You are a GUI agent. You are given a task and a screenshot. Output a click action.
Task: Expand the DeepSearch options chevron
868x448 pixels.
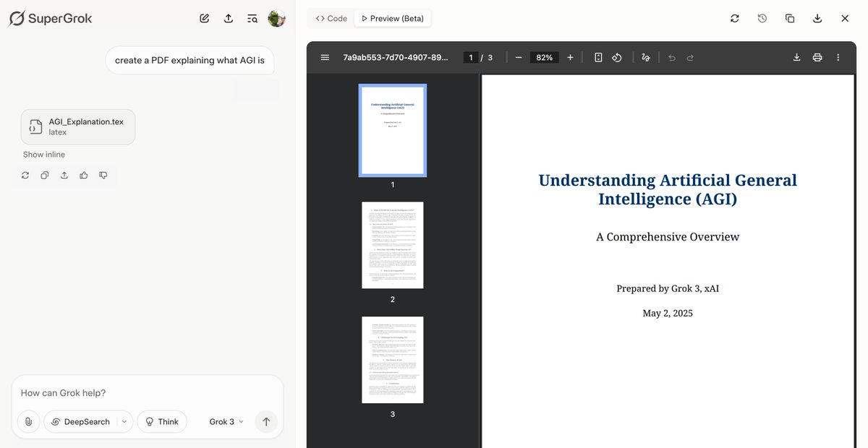coord(124,422)
